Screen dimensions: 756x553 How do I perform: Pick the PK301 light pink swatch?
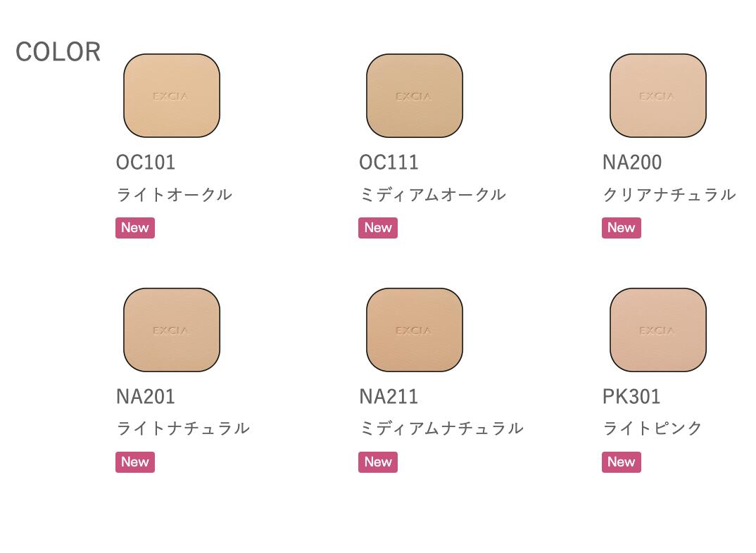[657, 330]
